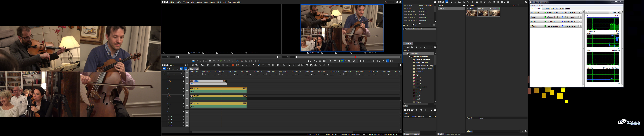Click Previous edit point button in recorder
644x136 pixels.
(x=360, y=61)
